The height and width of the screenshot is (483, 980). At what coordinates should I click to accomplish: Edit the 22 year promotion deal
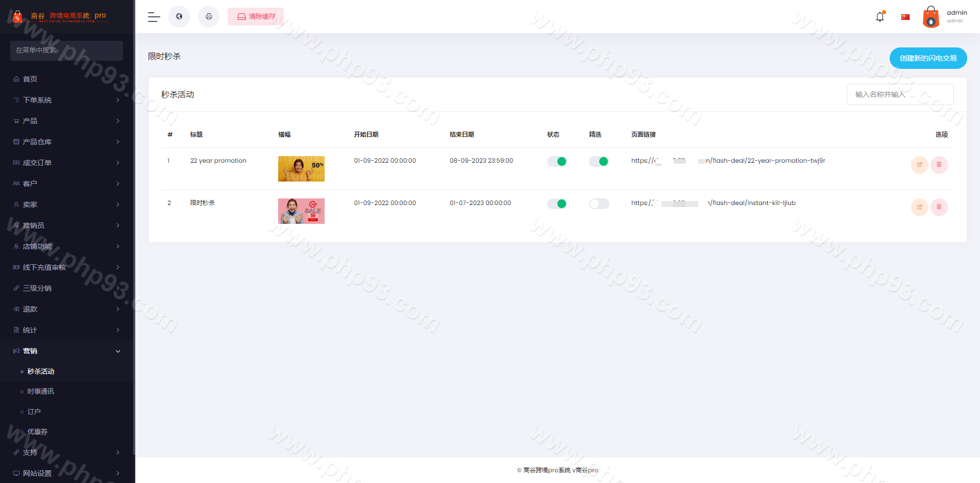(919, 165)
